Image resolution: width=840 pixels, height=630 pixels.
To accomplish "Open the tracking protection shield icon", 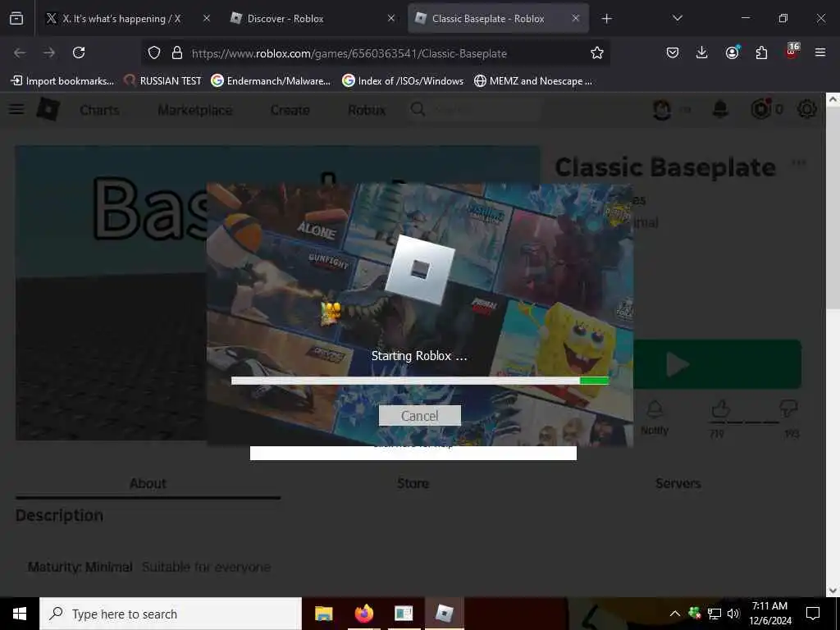I will pyautogui.click(x=154, y=52).
